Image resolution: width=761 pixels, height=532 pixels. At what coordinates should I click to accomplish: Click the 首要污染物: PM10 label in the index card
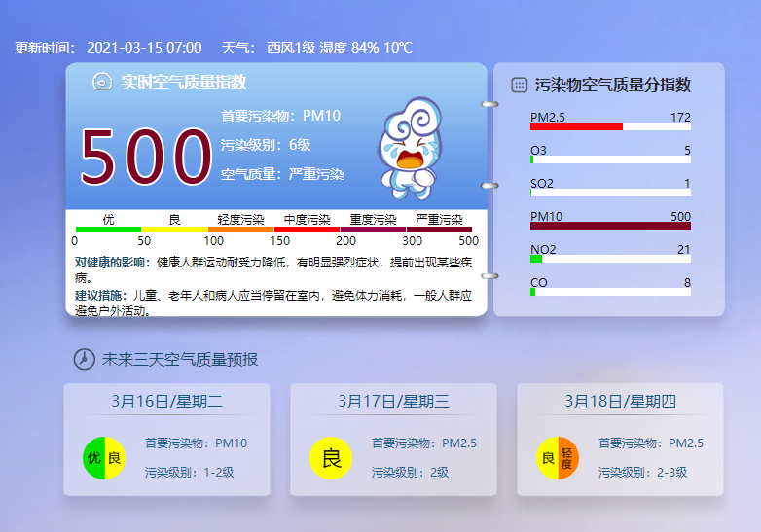tap(280, 116)
